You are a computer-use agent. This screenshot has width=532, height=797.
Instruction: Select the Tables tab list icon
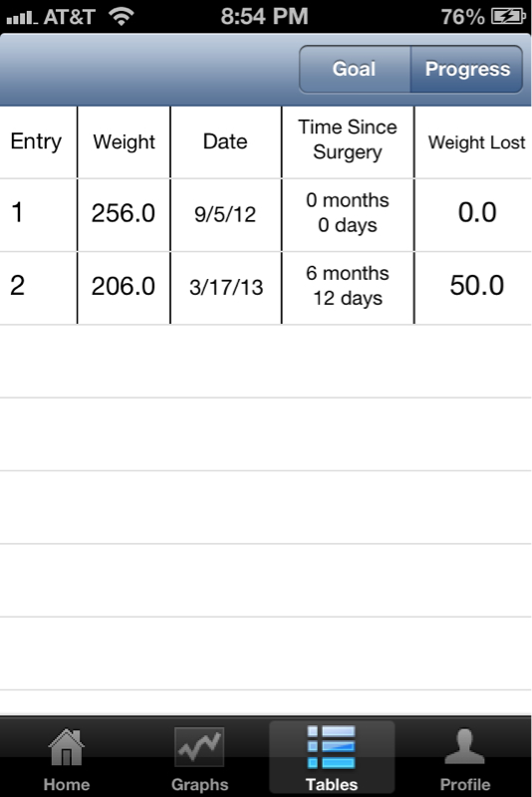[x=332, y=747]
